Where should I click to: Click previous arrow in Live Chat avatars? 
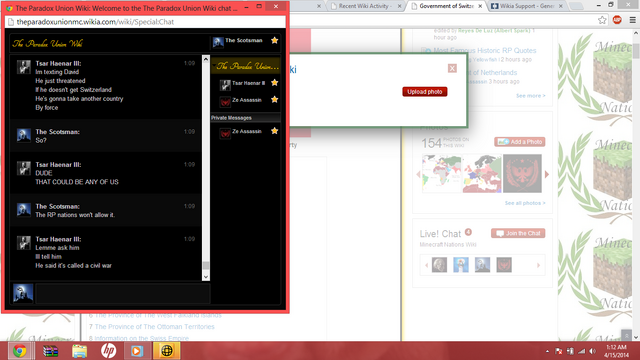pyautogui.click(x=427, y=265)
